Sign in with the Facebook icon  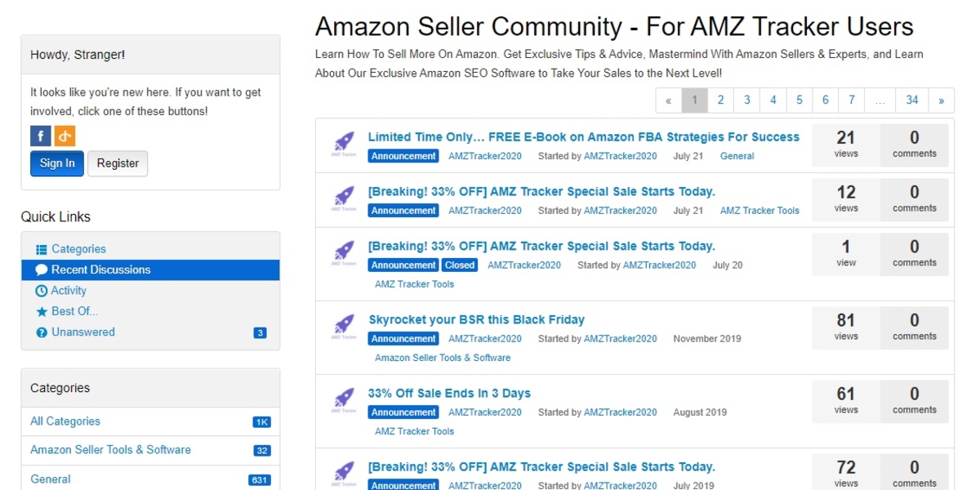tap(41, 136)
